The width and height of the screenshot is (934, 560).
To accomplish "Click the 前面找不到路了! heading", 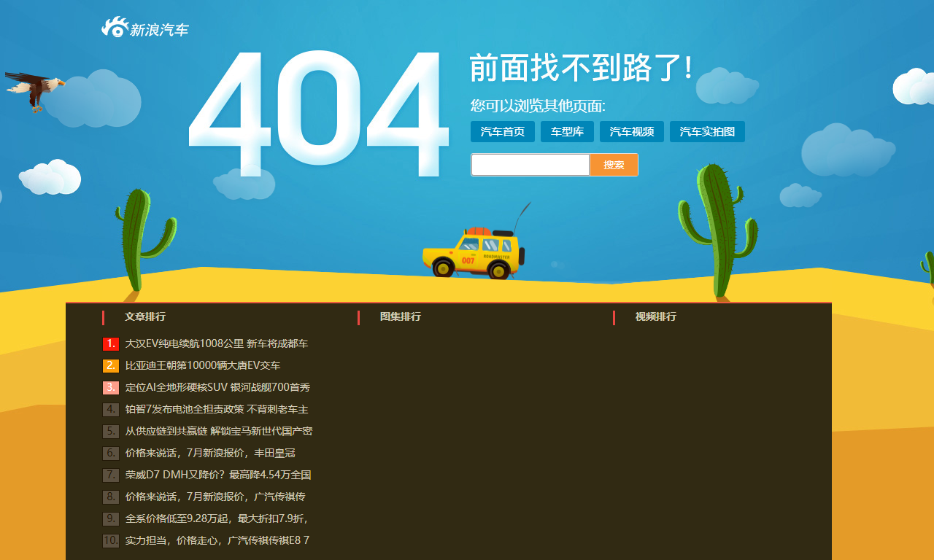I will tap(581, 68).
